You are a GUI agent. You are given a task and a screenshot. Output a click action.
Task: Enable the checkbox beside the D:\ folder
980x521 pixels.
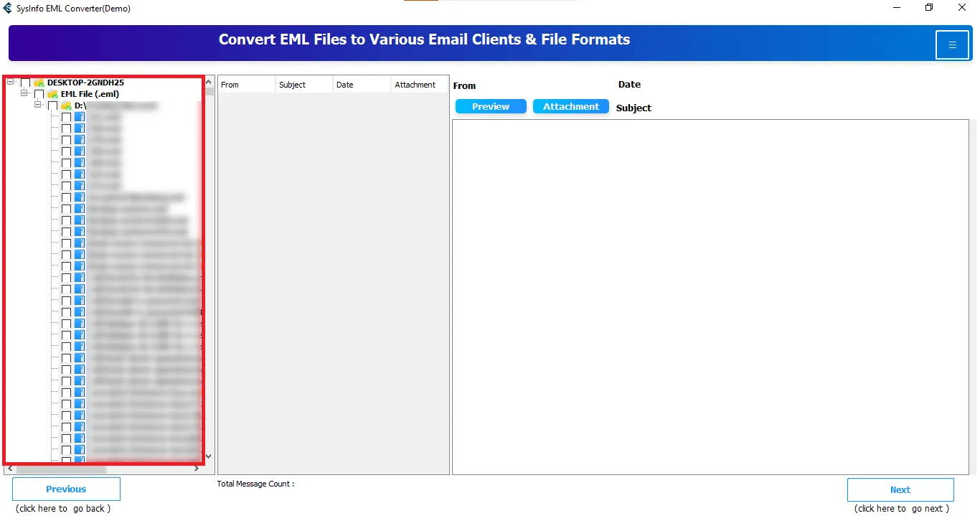coord(52,105)
